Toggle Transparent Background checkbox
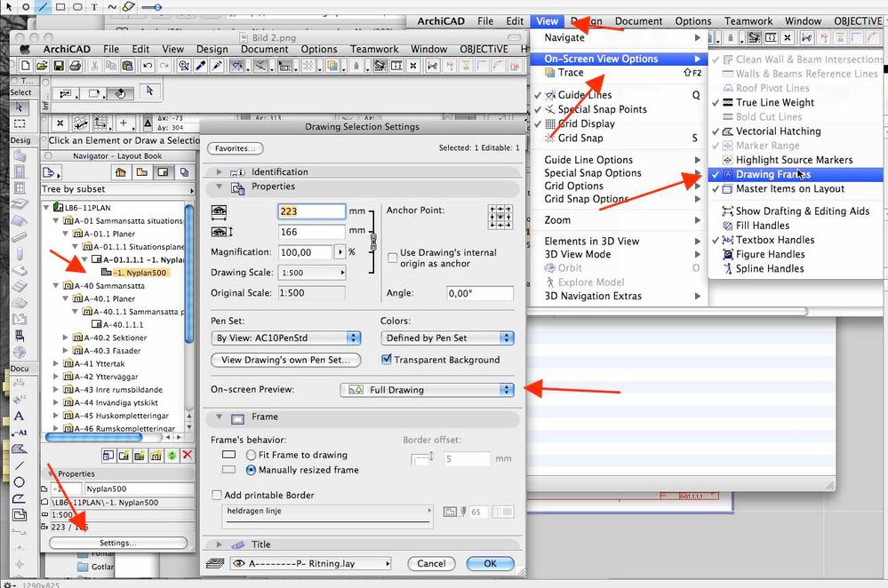The width and height of the screenshot is (888, 588). (387, 360)
